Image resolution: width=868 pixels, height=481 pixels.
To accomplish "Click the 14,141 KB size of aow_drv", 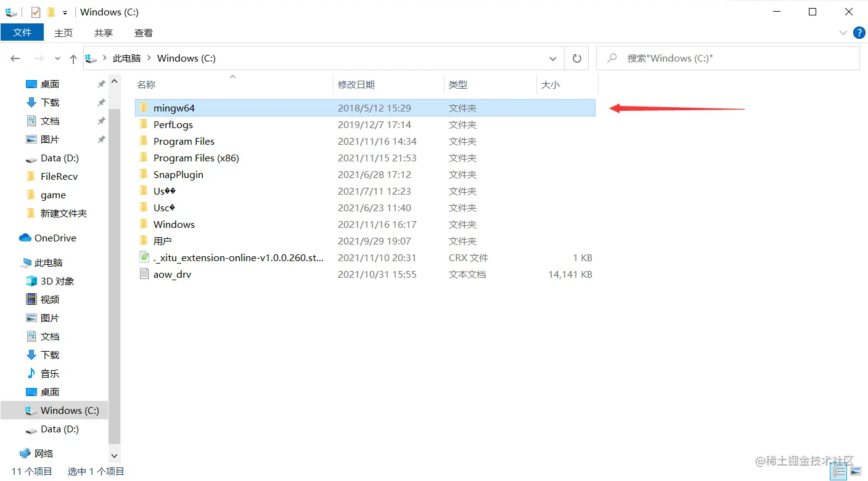I will (x=570, y=274).
